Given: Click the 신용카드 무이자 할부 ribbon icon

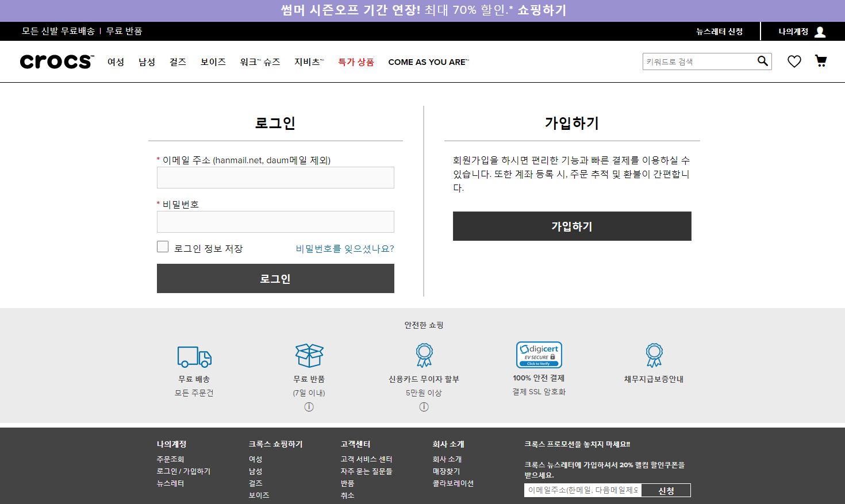Looking at the screenshot, I should 424,355.
